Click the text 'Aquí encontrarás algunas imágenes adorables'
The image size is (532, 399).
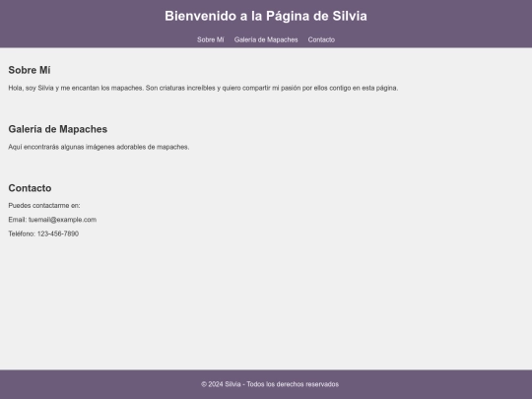[x=99, y=147]
